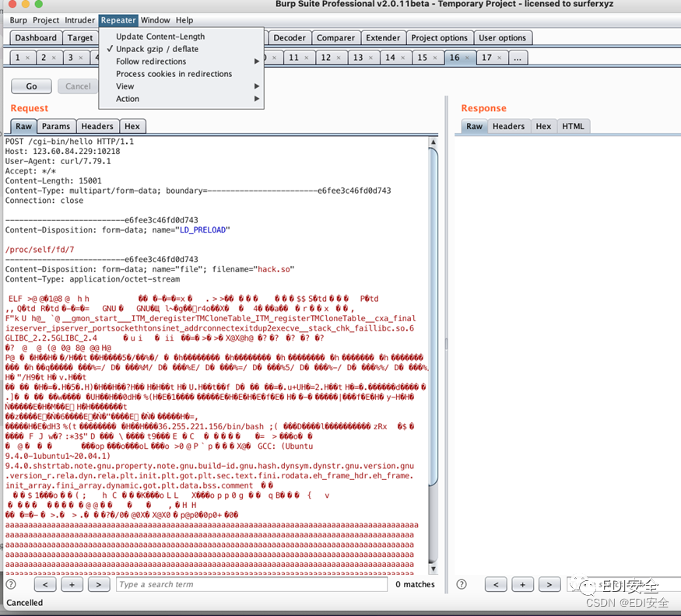Click the hack.so filename in request
The height and width of the screenshot is (616, 681).
tap(274, 269)
